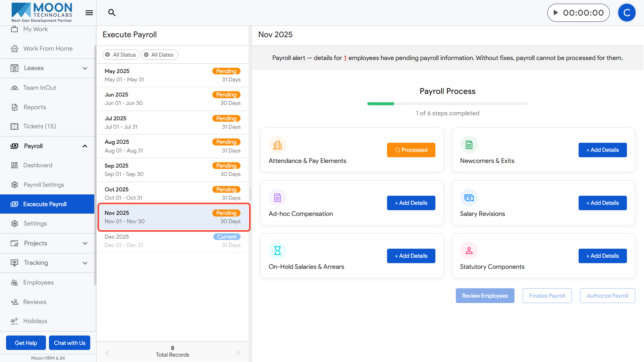Click Add Details for Ad-hoc Compensation
Viewport: 644px width, 362px height.
click(x=411, y=203)
